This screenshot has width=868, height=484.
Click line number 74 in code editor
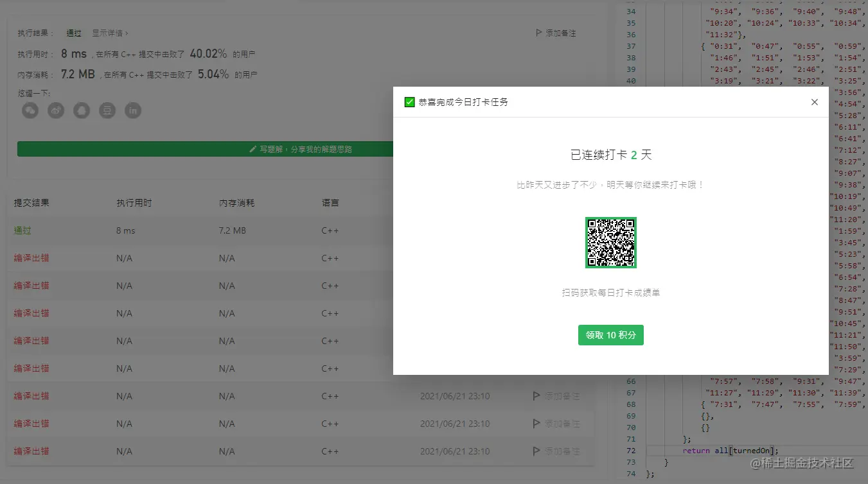click(x=630, y=474)
